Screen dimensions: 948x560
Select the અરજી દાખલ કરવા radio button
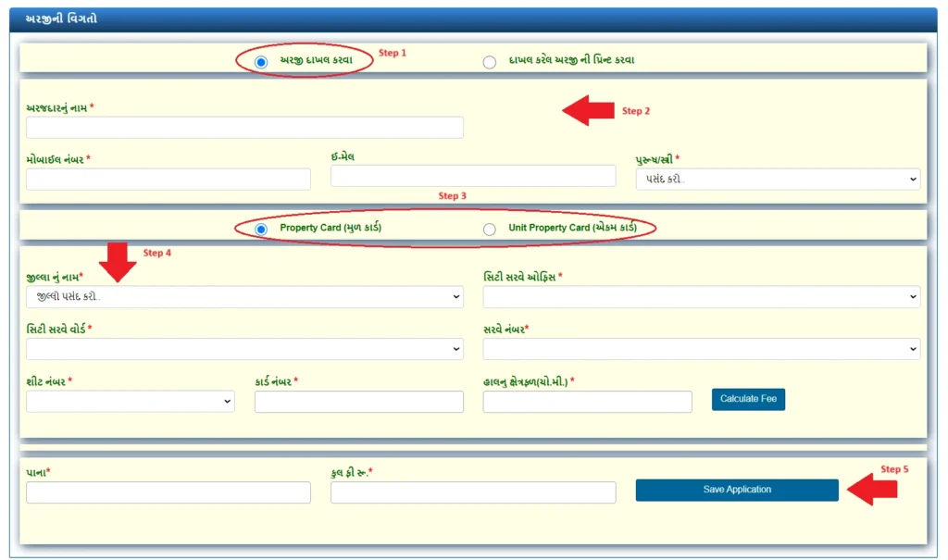pyautogui.click(x=261, y=61)
